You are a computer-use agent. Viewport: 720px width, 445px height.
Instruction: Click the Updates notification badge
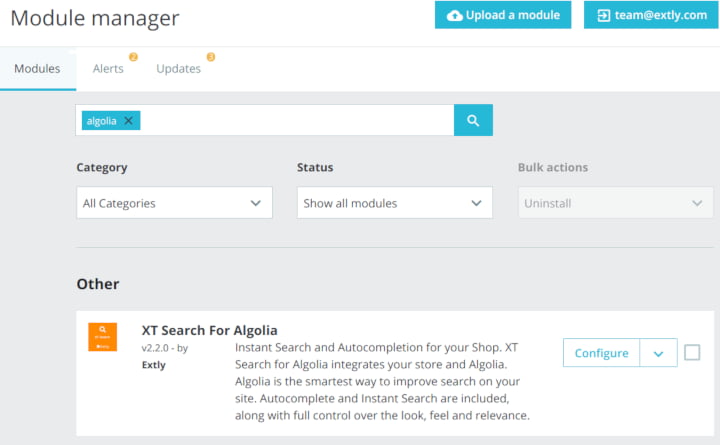coord(211,56)
